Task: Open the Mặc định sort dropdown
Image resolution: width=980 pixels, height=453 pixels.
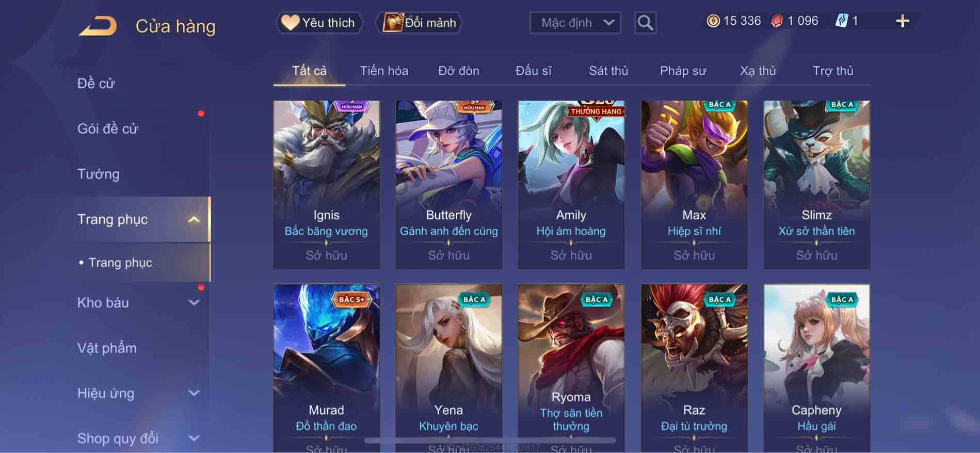Action: point(575,23)
